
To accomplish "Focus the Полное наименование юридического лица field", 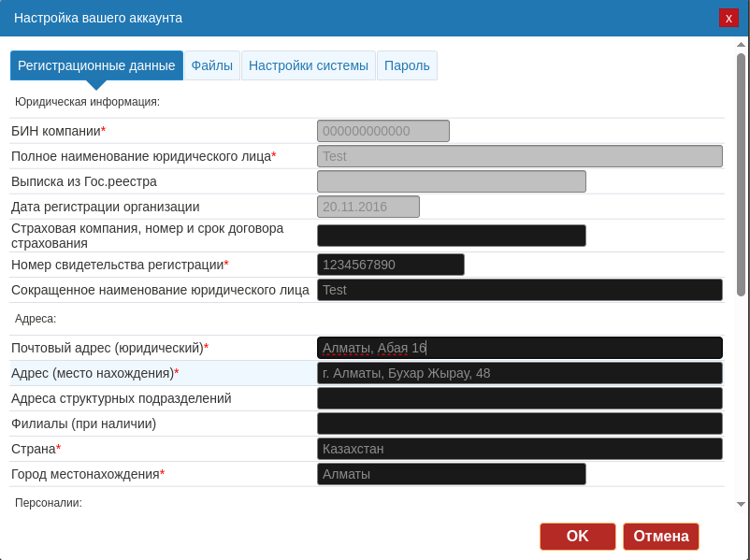I will (519, 156).
